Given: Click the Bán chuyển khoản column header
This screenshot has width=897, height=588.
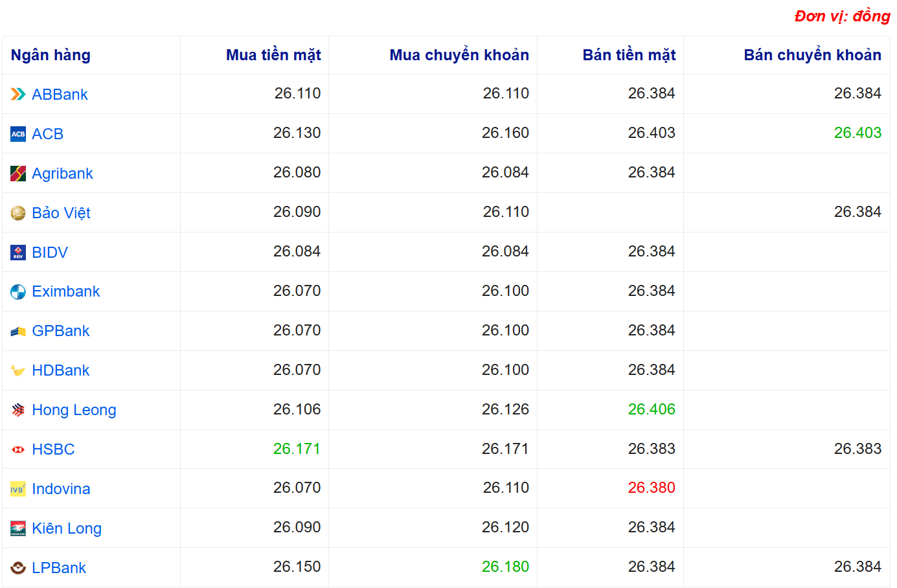Looking at the screenshot, I should 812,55.
